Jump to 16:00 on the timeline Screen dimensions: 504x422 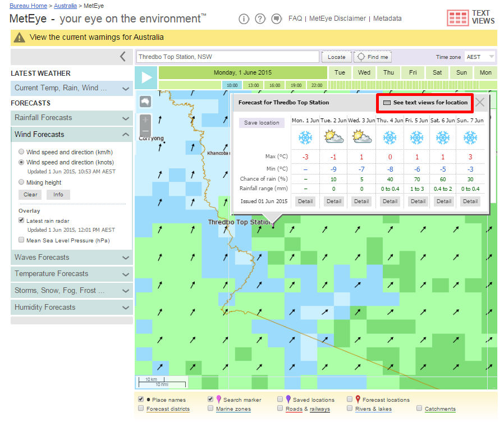click(x=275, y=85)
